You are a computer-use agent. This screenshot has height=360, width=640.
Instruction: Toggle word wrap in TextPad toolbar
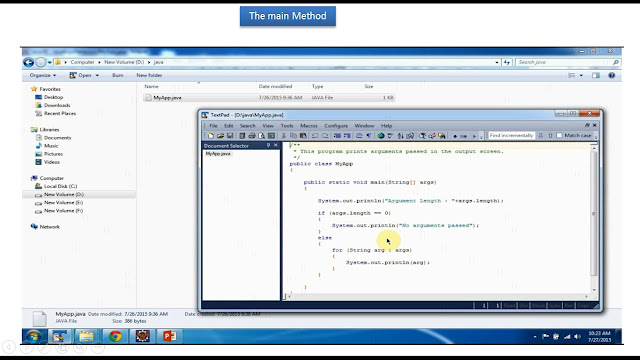coord(359,136)
